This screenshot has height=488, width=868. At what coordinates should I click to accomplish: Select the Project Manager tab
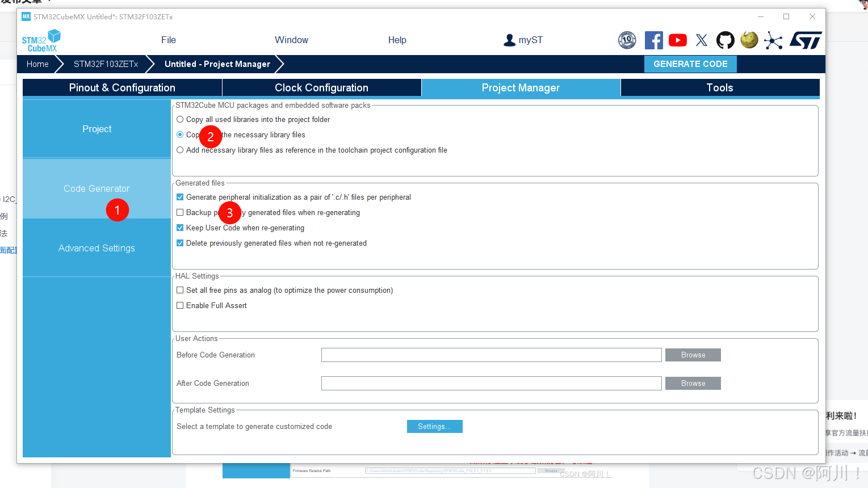tap(521, 87)
